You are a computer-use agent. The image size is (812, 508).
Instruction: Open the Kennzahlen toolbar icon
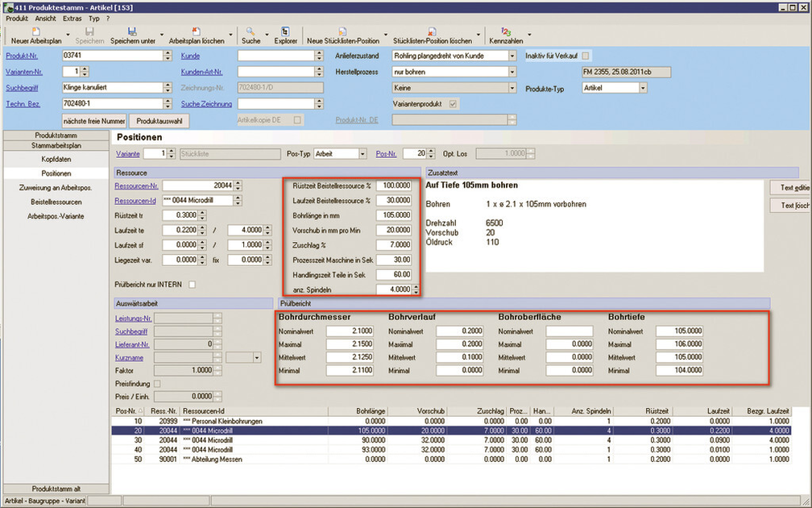tap(506, 31)
